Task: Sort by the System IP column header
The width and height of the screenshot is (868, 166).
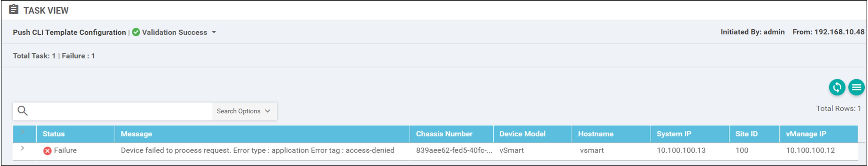Action: [x=674, y=134]
